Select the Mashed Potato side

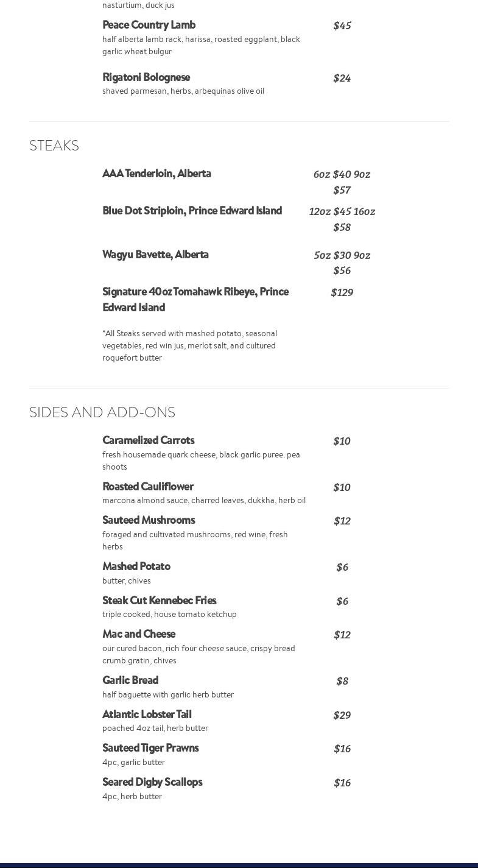click(x=136, y=566)
